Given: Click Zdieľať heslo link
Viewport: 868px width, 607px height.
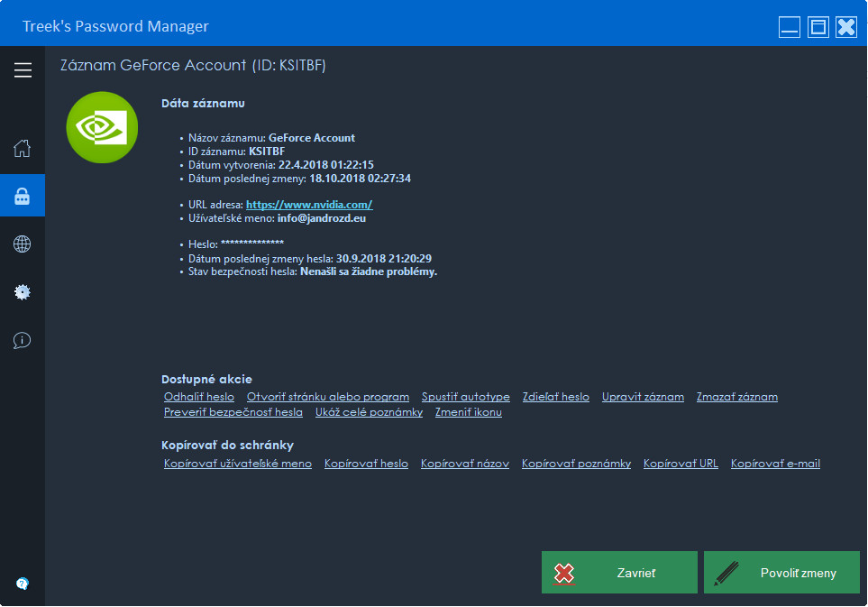Looking at the screenshot, I should tap(556, 397).
